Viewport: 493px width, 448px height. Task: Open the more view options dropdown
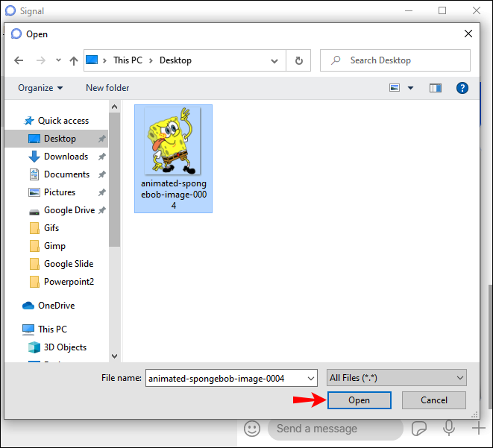tap(410, 88)
